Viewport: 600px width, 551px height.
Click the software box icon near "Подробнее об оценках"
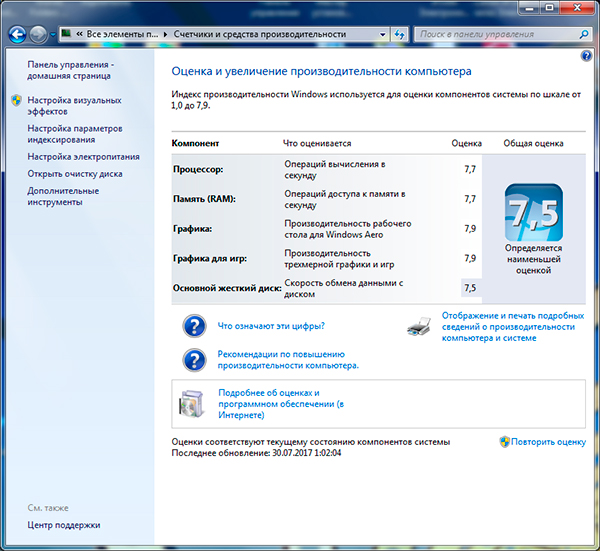191,403
